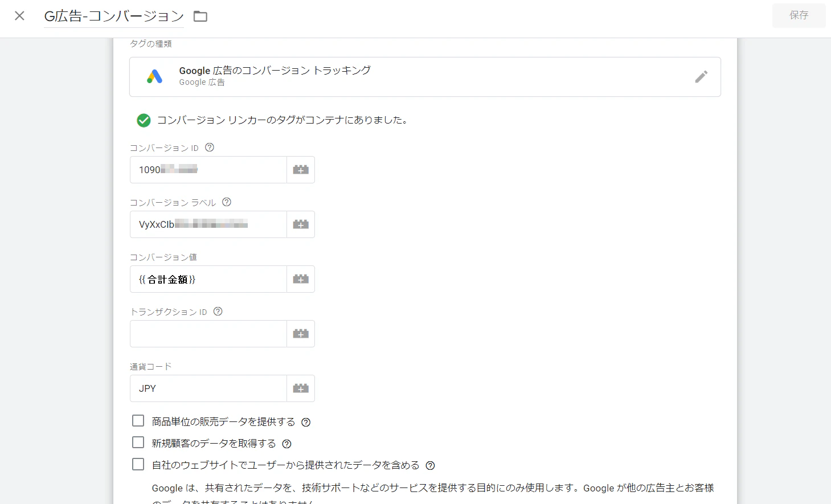
Task: Select Google 広告のコンバージョン トラッキング tag type
Action: tap(425, 77)
